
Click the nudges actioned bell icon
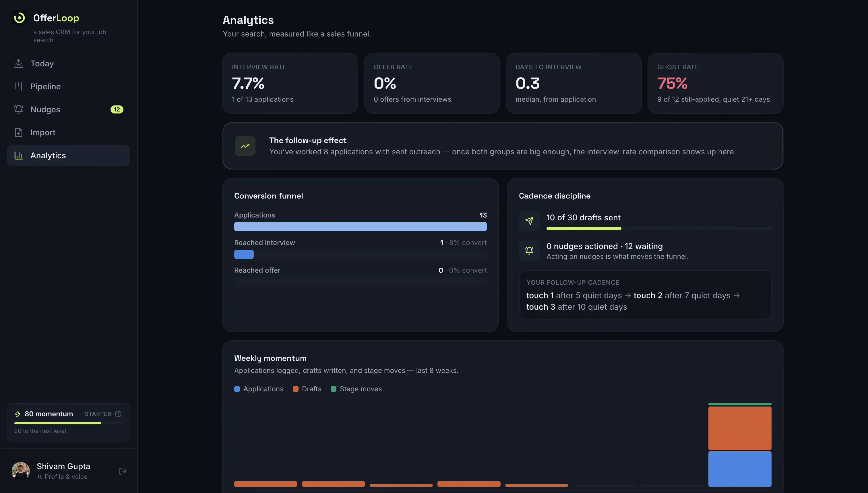coord(529,251)
